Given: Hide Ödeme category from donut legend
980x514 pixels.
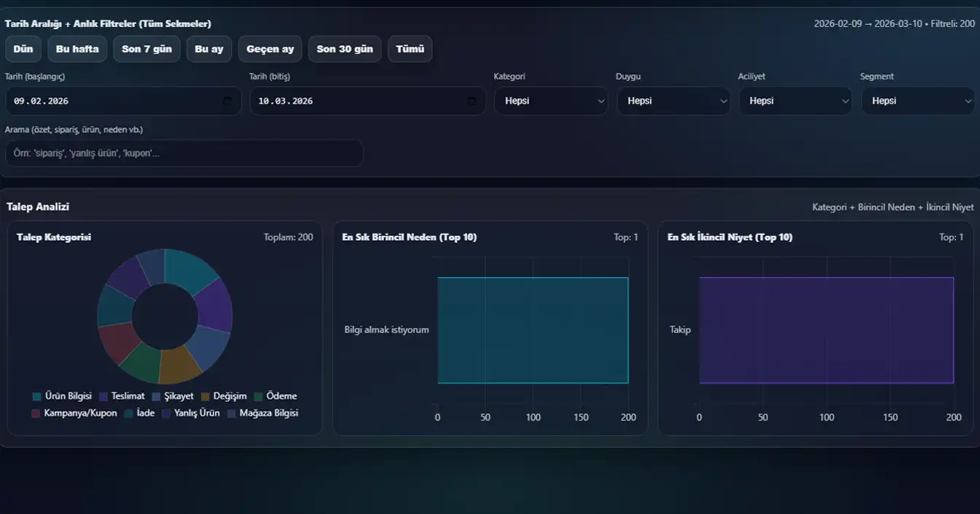Looking at the screenshot, I should pos(275,396).
